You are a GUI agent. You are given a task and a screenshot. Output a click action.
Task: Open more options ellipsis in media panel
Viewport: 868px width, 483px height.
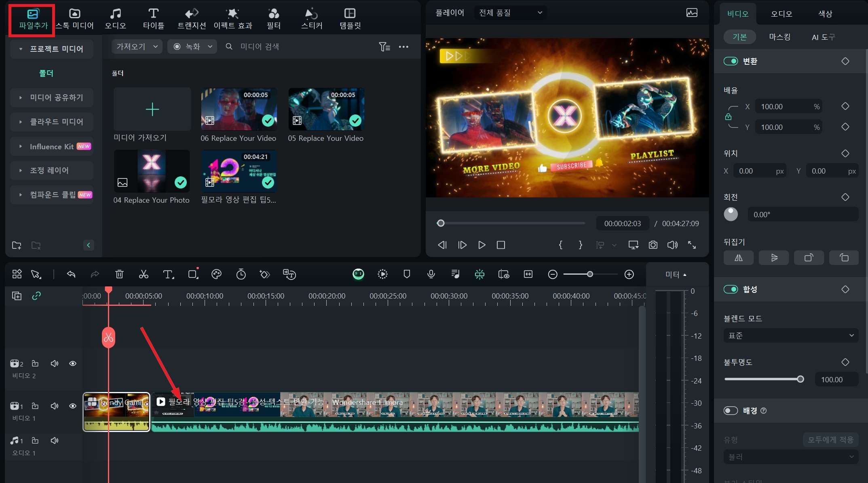click(x=403, y=47)
